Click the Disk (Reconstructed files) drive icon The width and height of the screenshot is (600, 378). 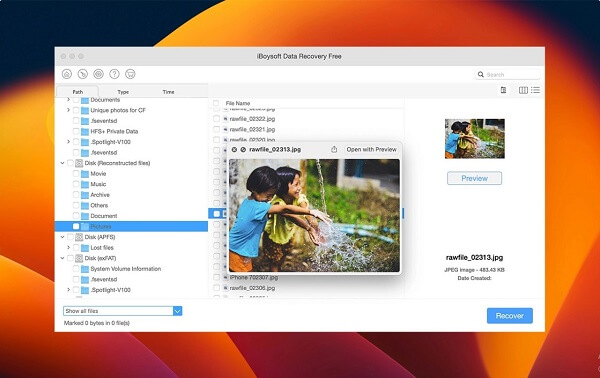coord(79,163)
